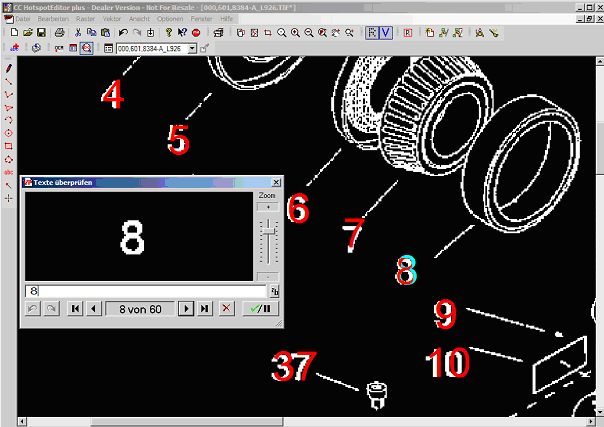The image size is (604, 427).
Task: Click the OCR text recognition icon
Action: (59, 48)
